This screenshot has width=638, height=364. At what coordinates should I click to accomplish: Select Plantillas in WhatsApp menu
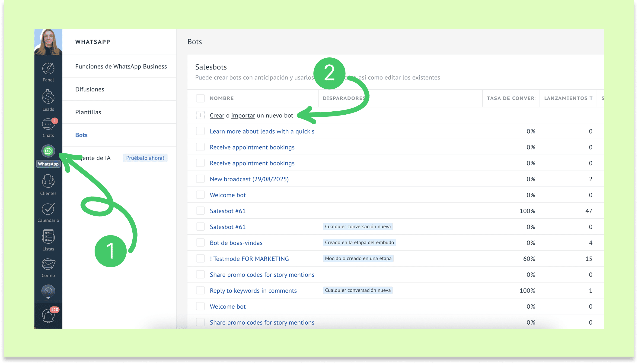coord(88,112)
